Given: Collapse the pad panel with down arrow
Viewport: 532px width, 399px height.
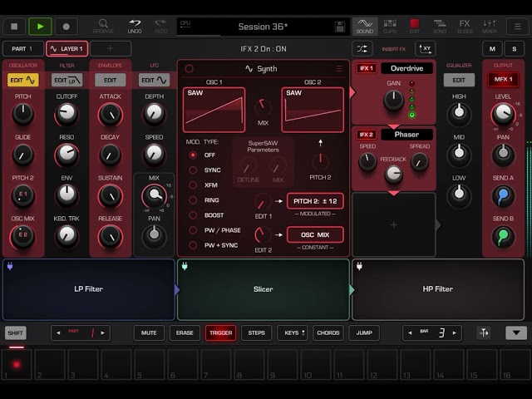Looking at the screenshot, I should click(516, 332).
